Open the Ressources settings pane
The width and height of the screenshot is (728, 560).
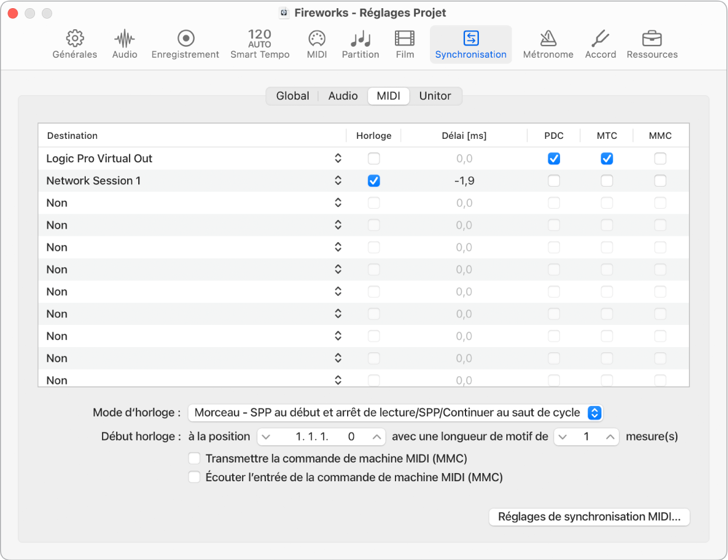(x=652, y=44)
